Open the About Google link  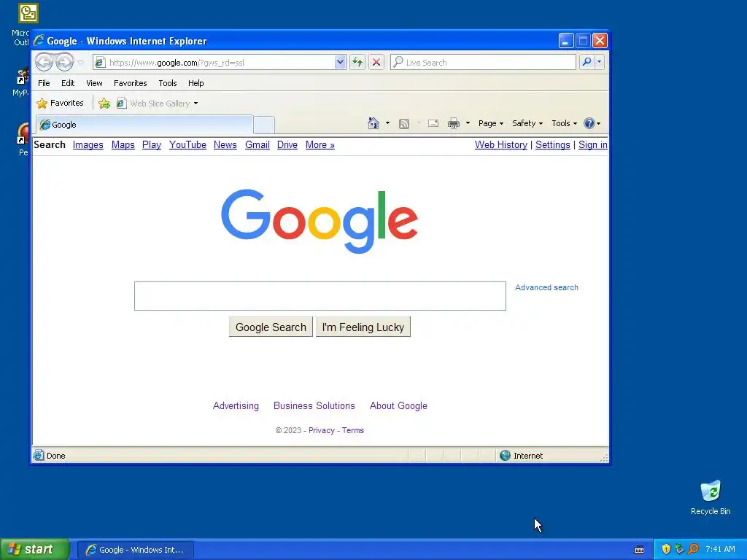[x=398, y=405]
